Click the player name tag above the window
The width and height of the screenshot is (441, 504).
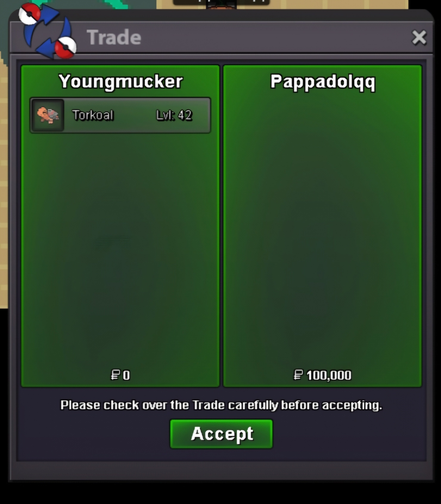(x=221, y=2)
